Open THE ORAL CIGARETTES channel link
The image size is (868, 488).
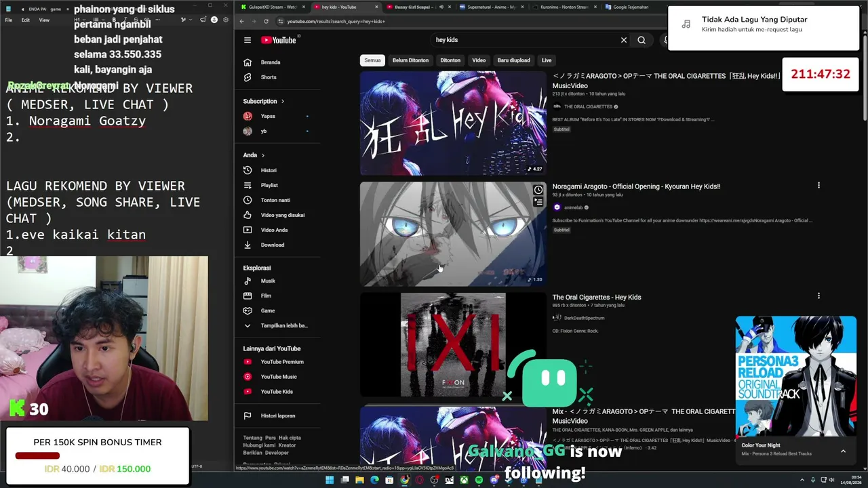pyautogui.click(x=588, y=106)
